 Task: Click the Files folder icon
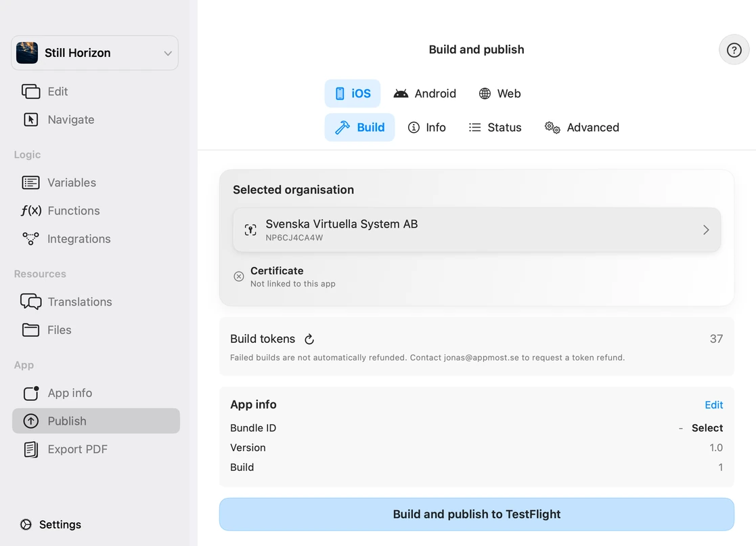pos(31,330)
